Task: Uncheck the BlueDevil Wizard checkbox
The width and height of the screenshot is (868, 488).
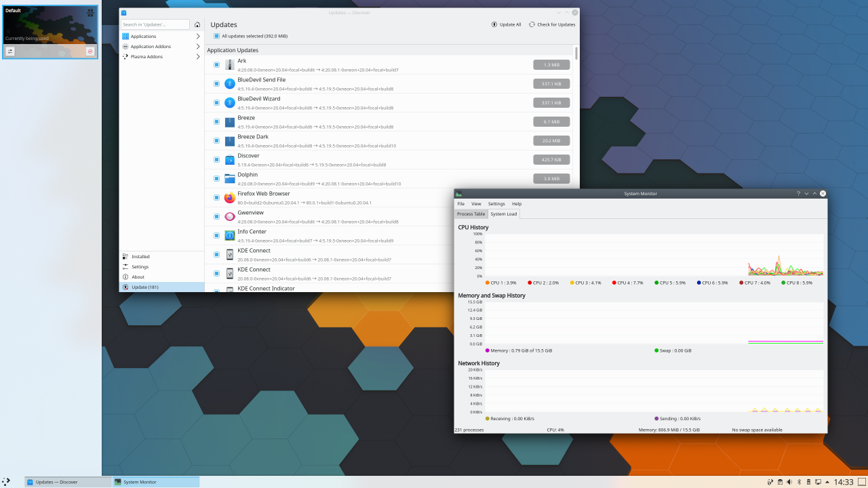Action: click(x=216, y=103)
